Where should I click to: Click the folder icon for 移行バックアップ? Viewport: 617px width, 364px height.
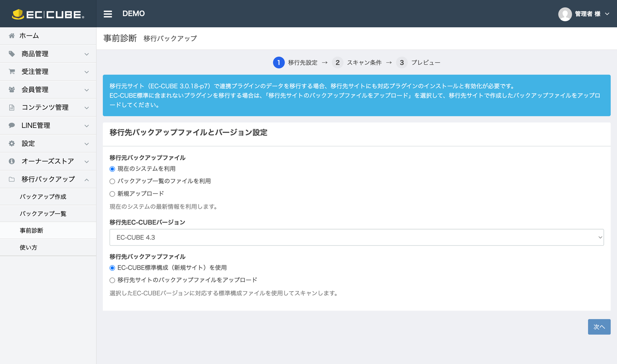[12, 179]
